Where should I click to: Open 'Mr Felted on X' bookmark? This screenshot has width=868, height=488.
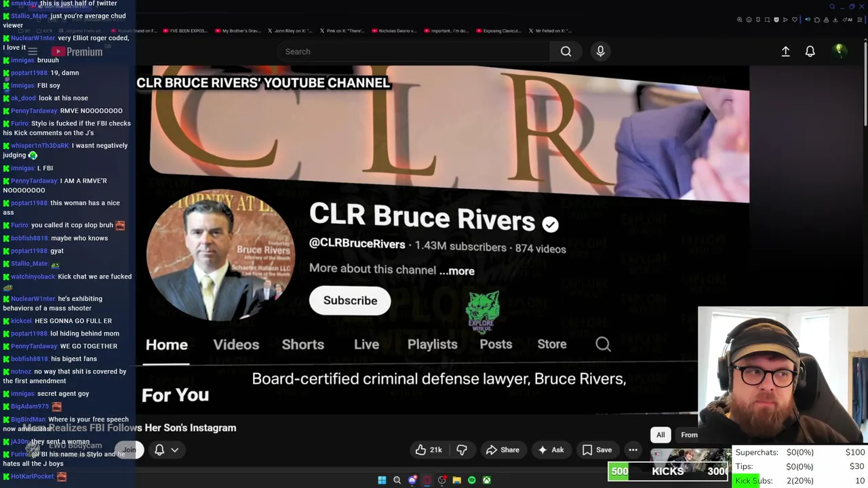[x=550, y=30]
